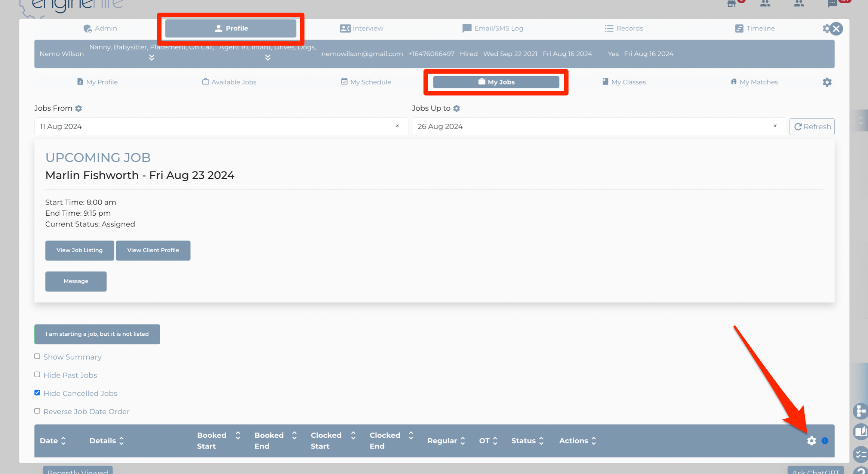Expand the Nanny, Babysitter roles chevron
The width and height of the screenshot is (868, 474).
click(x=151, y=58)
